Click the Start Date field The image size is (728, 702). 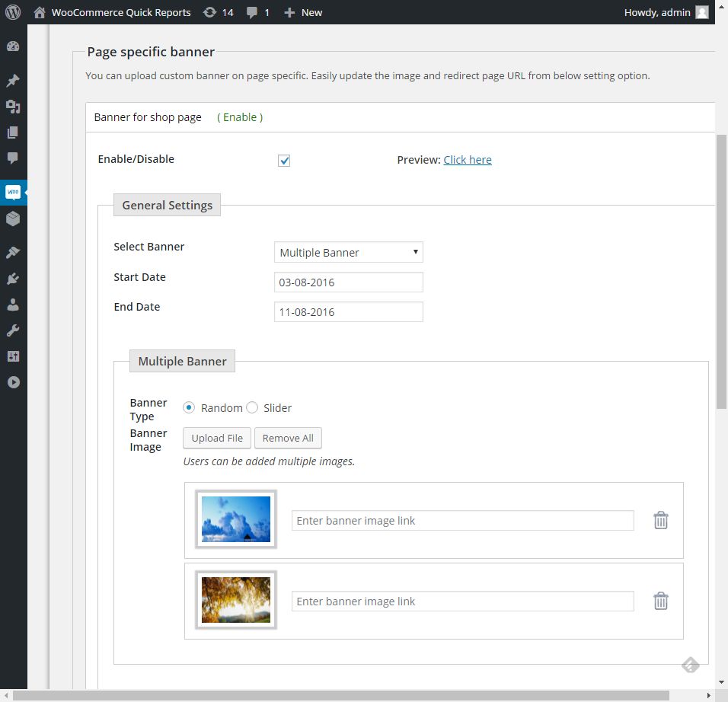click(x=348, y=282)
